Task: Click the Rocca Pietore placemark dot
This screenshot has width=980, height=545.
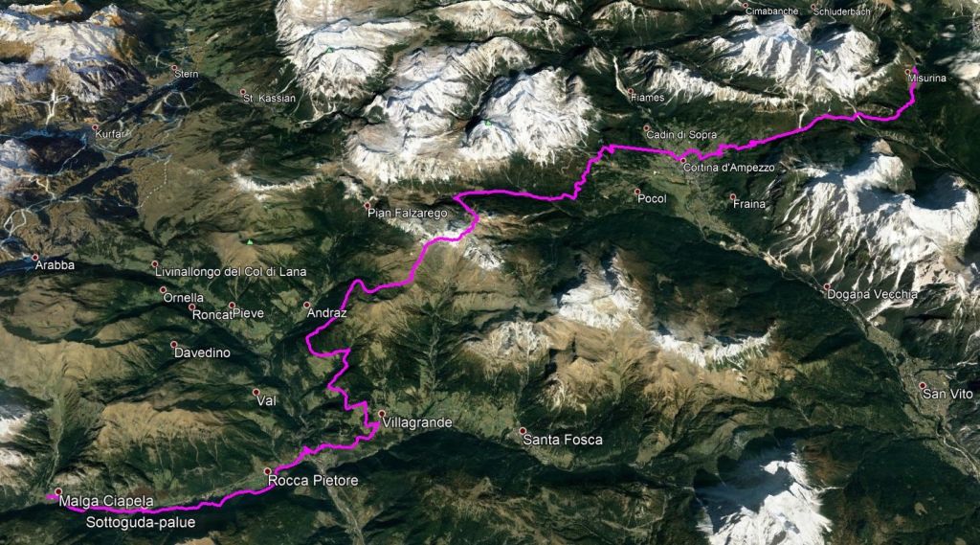Action: (x=268, y=471)
